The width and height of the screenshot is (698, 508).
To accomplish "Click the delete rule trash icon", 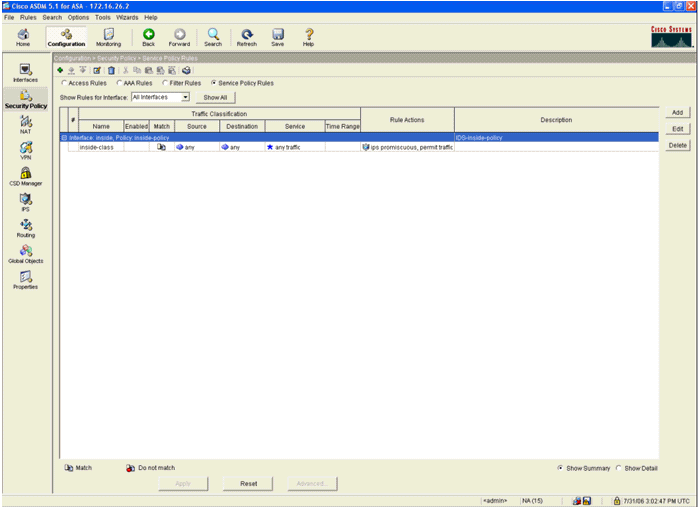I will 111,70.
